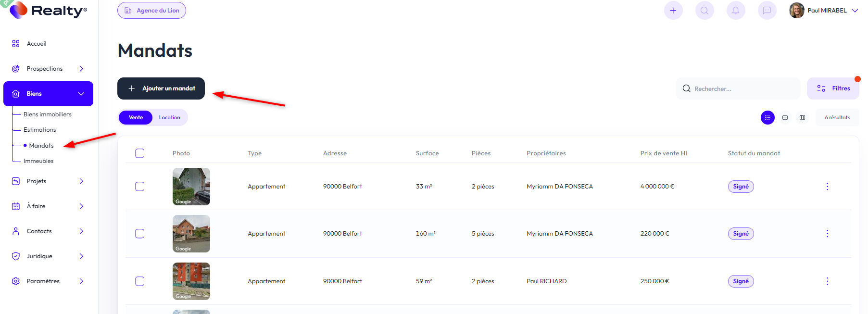The width and height of the screenshot is (868, 314).
Task: Switch to the Location tab
Action: 169,117
